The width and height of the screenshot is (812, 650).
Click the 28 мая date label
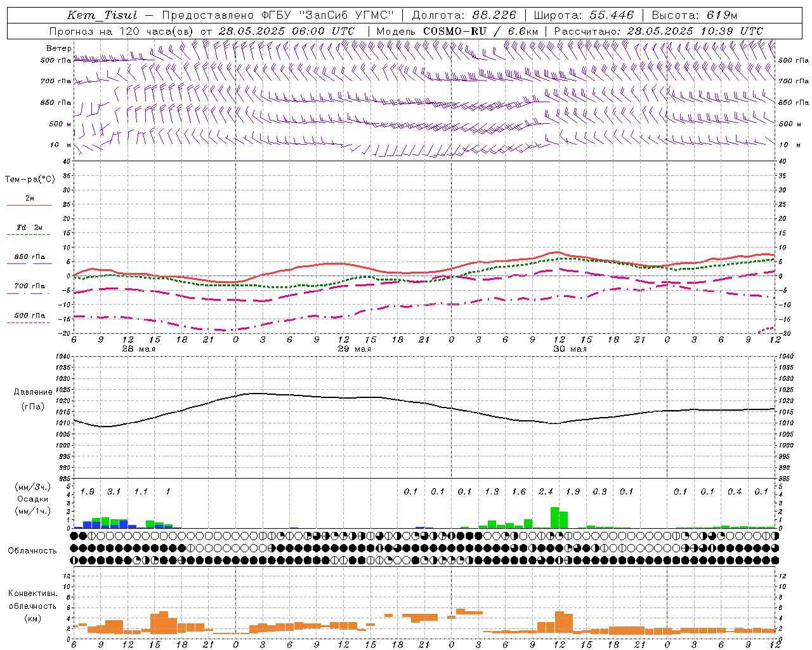point(138,349)
